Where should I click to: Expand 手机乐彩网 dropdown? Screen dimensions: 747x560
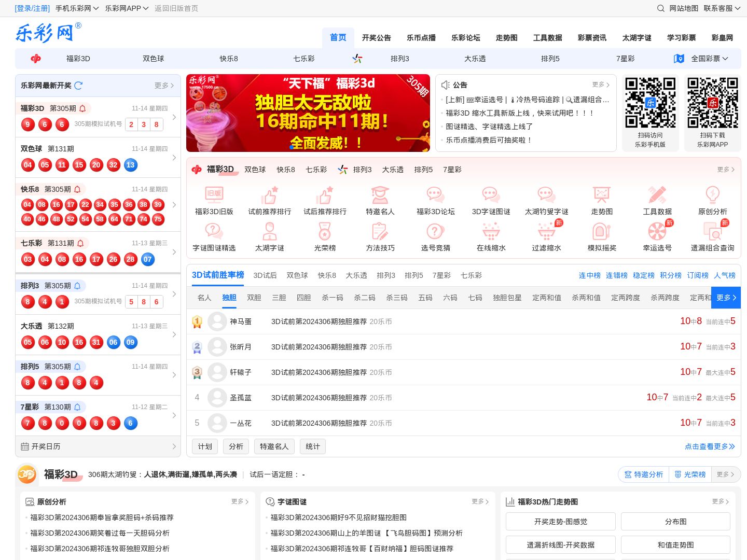click(x=77, y=8)
